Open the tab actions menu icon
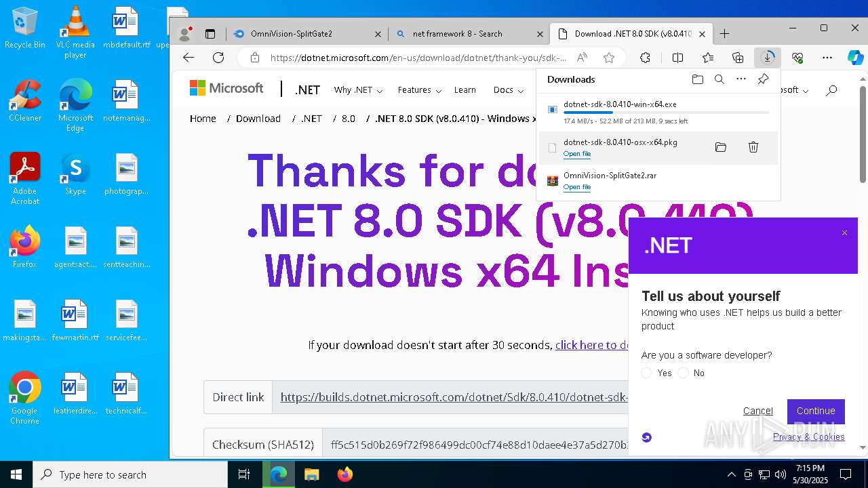The width and height of the screenshot is (868, 488). (x=210, y=34)
